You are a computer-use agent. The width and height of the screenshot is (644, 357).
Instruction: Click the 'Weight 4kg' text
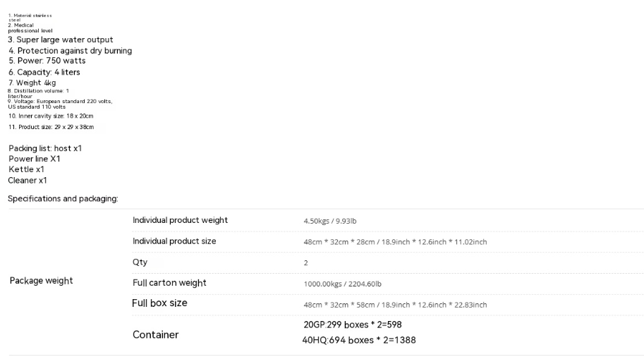(x=32, y=83)
